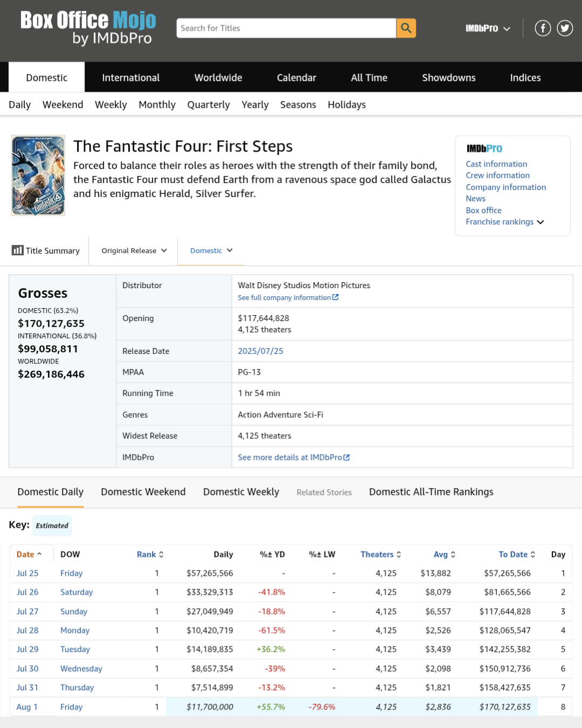Open the Box office link
Viewport: 582px width, 728px height.
click(484, 210)
